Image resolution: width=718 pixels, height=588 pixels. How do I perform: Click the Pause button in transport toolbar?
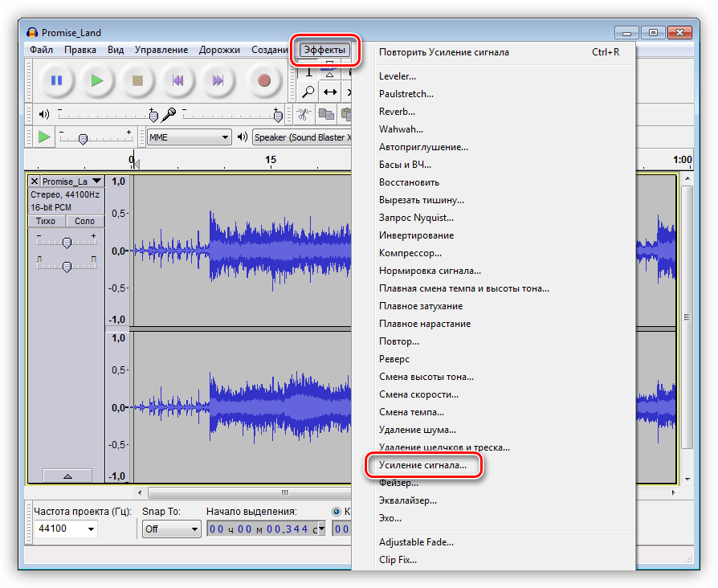pos(56,80)
